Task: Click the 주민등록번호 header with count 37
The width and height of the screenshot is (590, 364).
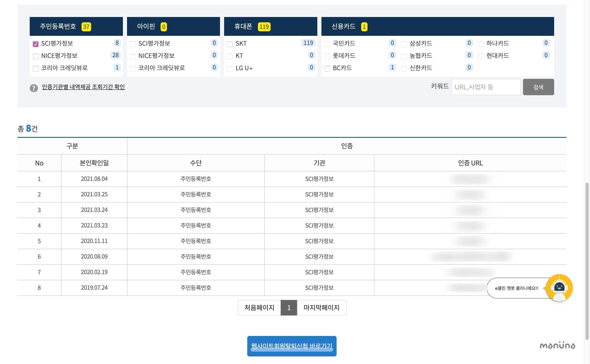Action: tap(76, 26)
